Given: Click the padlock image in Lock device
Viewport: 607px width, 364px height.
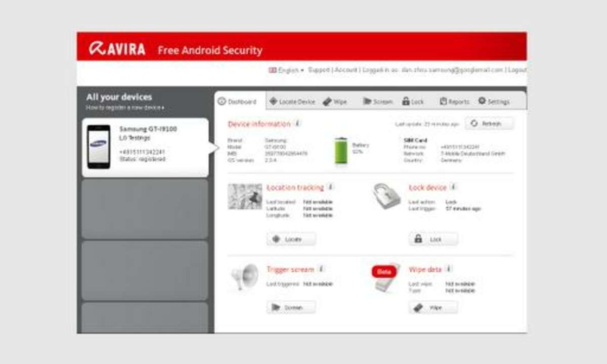Looking at the screenshot, I should pyautogui.click(x=387, y=196).
